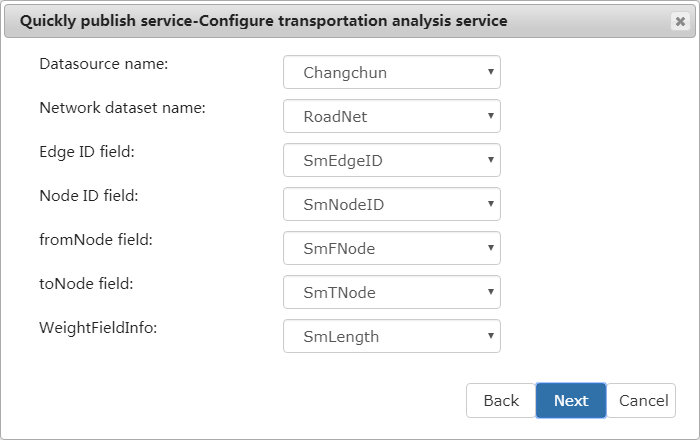The width and height of the screenshot is (700, 440).
Task: Open the WeightFieldInfo dropdown showing SmLength
Action: pos(391,336)
